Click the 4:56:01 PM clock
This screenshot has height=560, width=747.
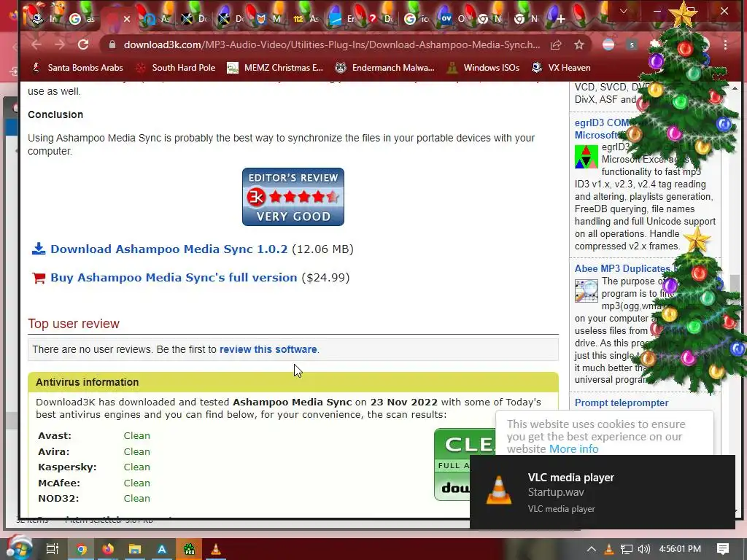coord(680,549)
